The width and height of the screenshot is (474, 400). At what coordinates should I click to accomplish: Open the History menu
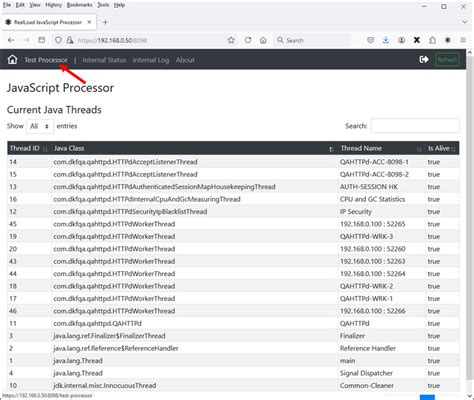tap(53, 5)
